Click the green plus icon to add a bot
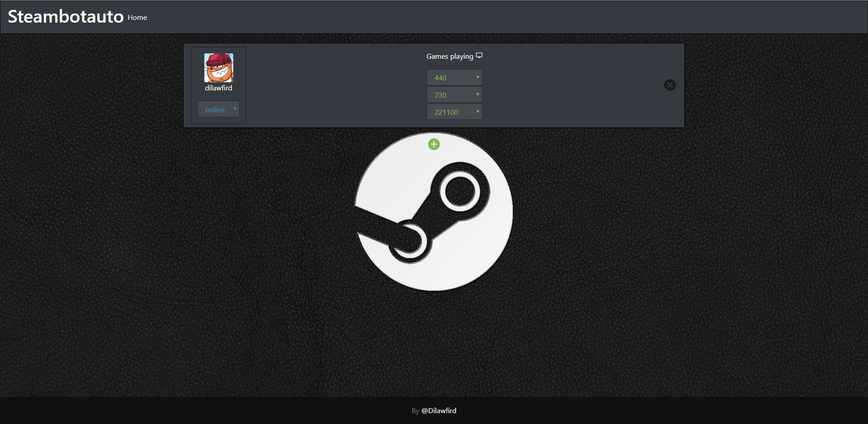The height and width of the screenshot is (424, 868). pyautogui.click(x=434, y=144)
